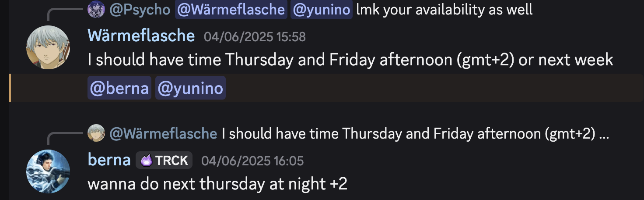This screenshot has width=644, height=200.
Task: Jump to quoted reply 'I should have time Thursday'
Action: pos(416,133)
